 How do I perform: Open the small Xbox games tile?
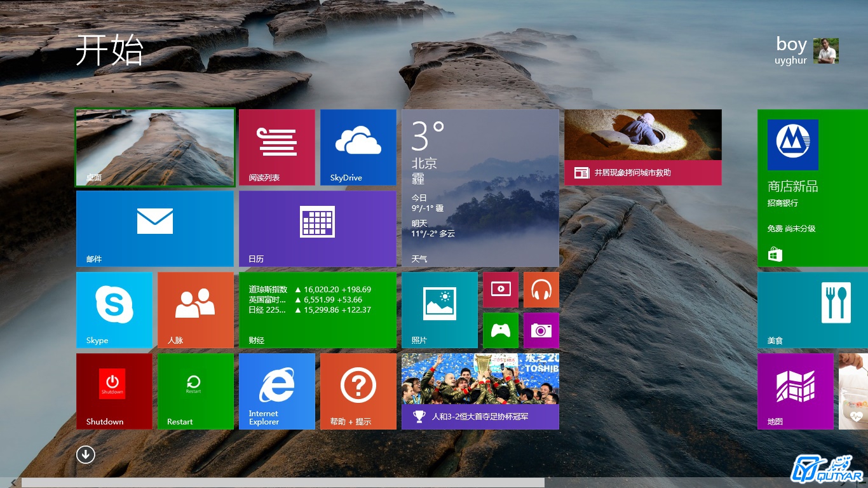[x=501, y=330]
